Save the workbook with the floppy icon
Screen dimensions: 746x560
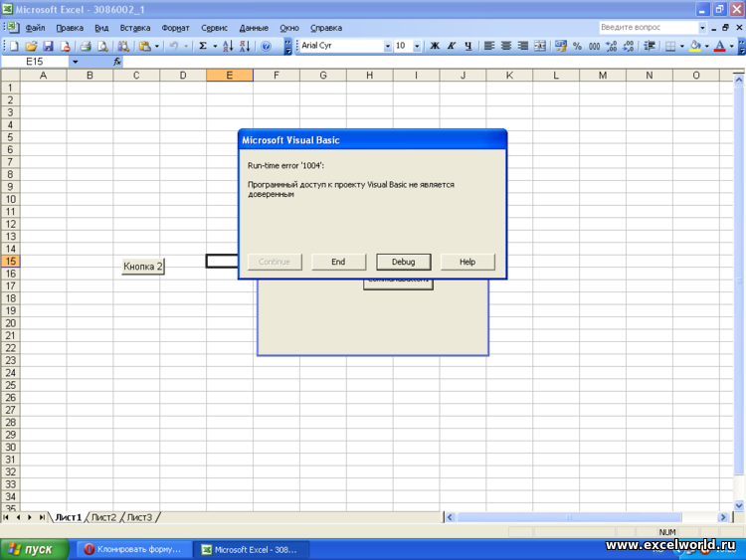pos(48,46)
